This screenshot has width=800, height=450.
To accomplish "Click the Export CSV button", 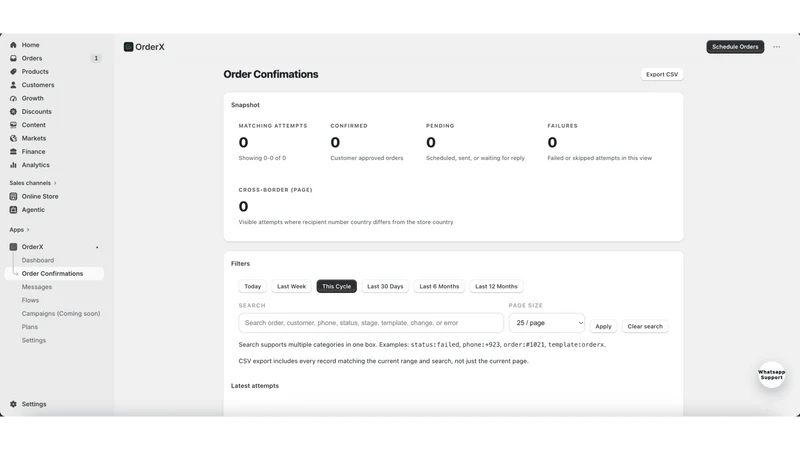I will pyautogui.click(x=662, y=74).
